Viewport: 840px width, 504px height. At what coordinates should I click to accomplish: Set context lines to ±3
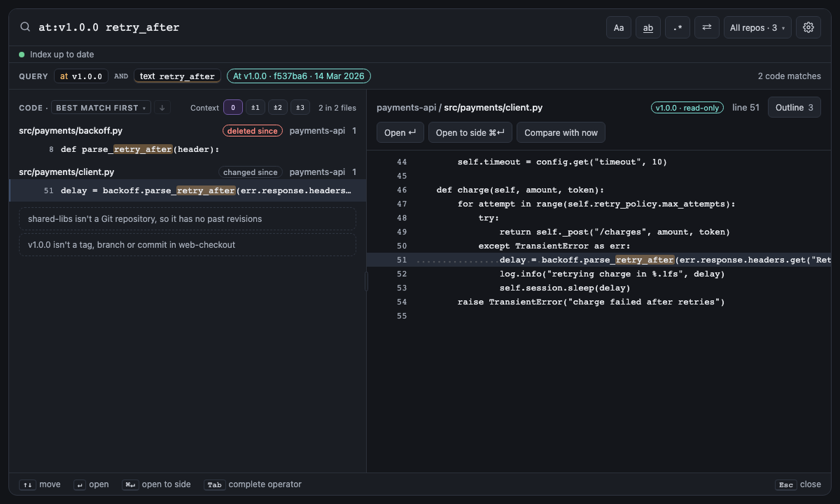click(300, 108)
